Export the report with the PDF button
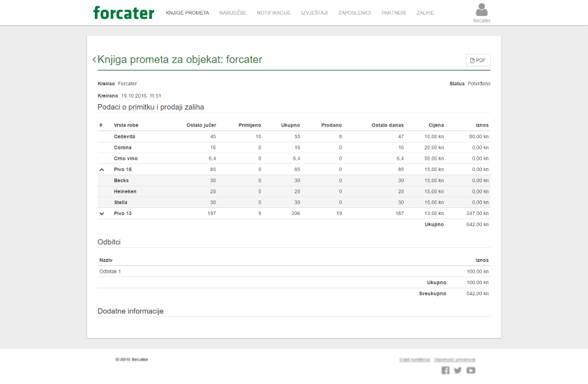Image resolution: width=588 pixels, height=384 pixels. [x=478, y=61]
